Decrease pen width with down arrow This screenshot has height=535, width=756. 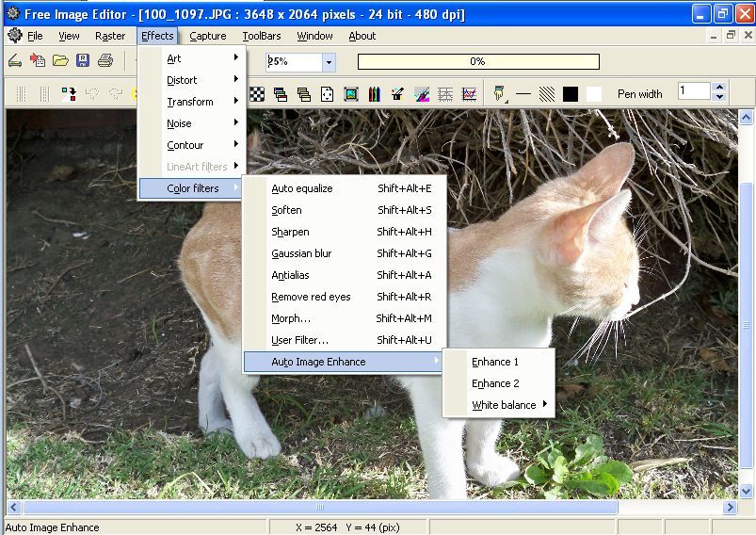click(x=719, y=96)
